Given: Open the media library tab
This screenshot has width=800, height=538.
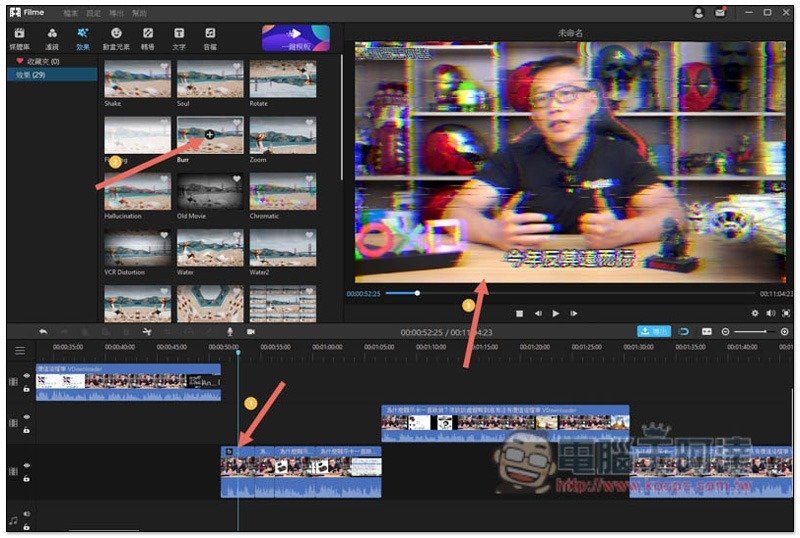Looking at the screenshot, I should 19,38.
